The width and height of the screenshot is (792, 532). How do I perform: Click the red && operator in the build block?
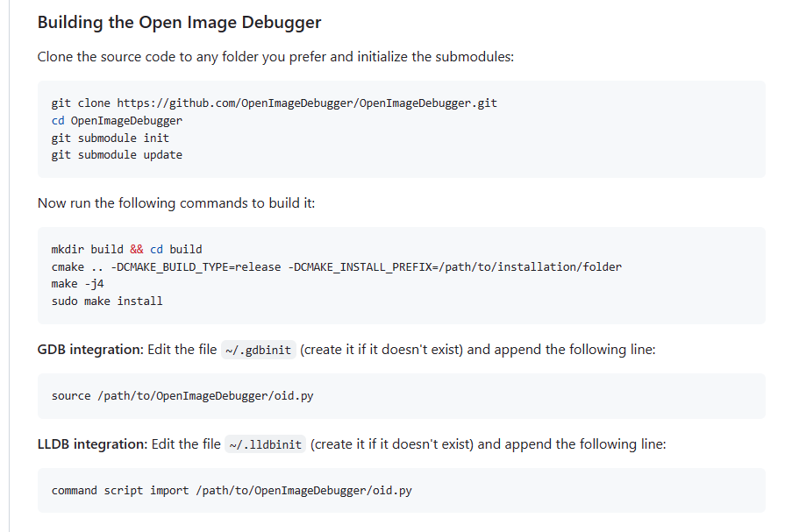pos(136,249)
